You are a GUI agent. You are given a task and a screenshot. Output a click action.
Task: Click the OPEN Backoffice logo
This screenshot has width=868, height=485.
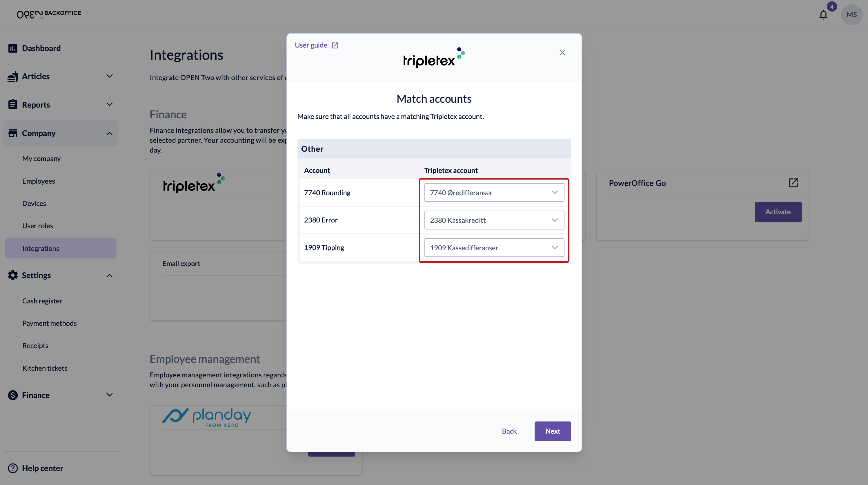[49, 14]
